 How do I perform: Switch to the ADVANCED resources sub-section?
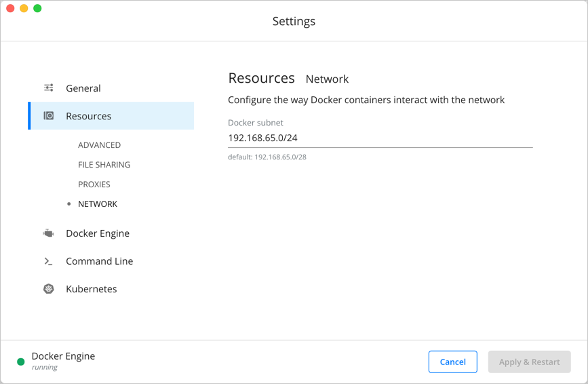[x=99, y=145]
